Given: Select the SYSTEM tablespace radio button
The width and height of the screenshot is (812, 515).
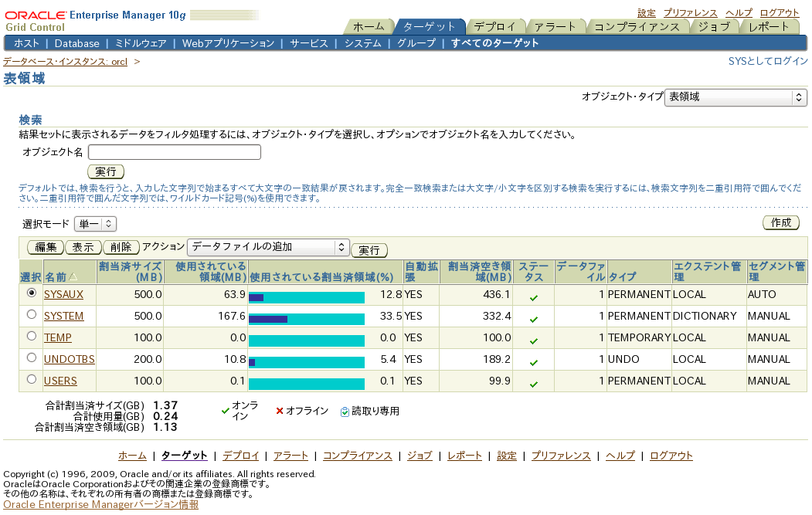Looking at the screenshot, I should tap(32, 315).
